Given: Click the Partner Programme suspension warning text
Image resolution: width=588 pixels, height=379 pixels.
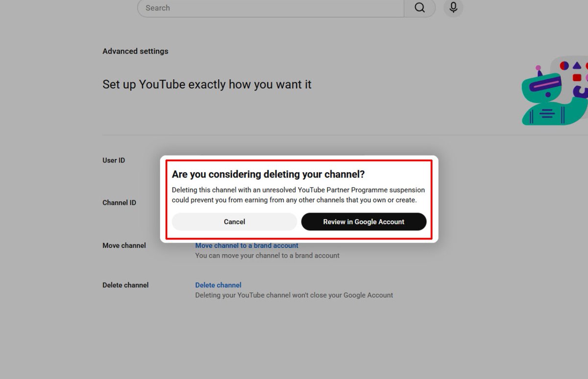Looking at the screenshot, I should tap(298, 195).
